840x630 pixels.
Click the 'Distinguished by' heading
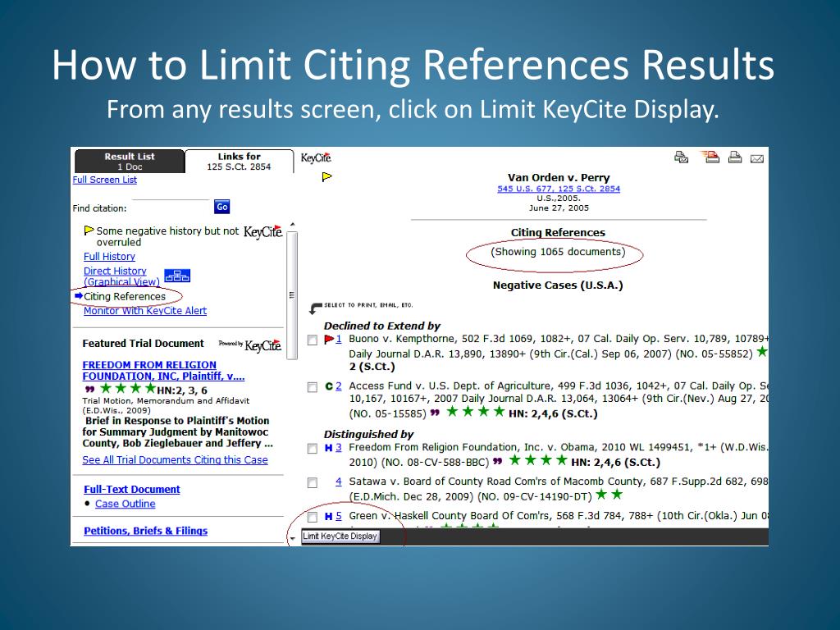(x=368, y=434)
